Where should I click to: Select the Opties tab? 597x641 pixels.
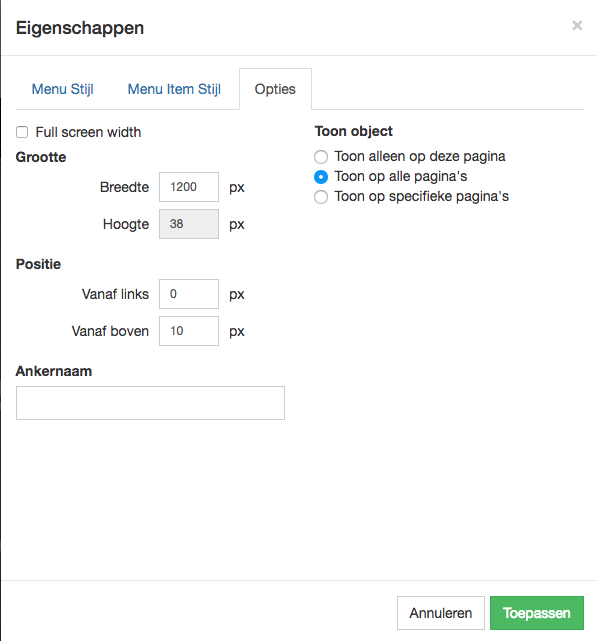[275, 89]
